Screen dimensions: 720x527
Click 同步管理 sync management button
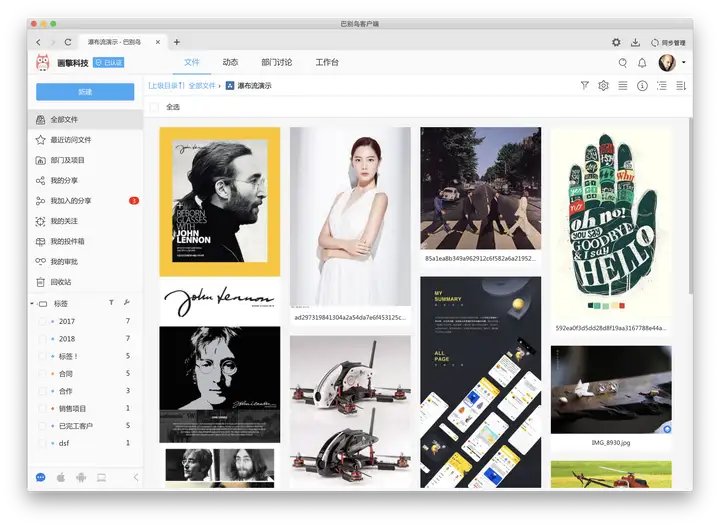pos(668,43)
